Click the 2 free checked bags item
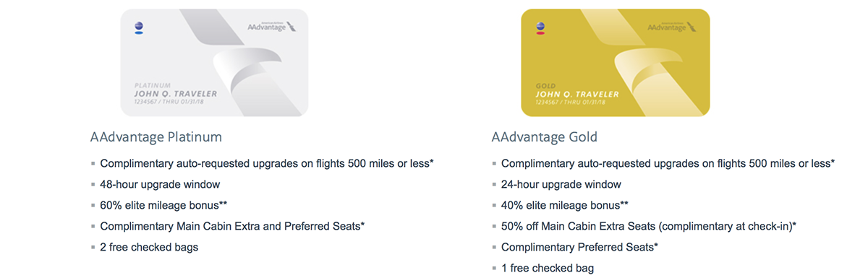868x278 pixels. pos(149,247)
